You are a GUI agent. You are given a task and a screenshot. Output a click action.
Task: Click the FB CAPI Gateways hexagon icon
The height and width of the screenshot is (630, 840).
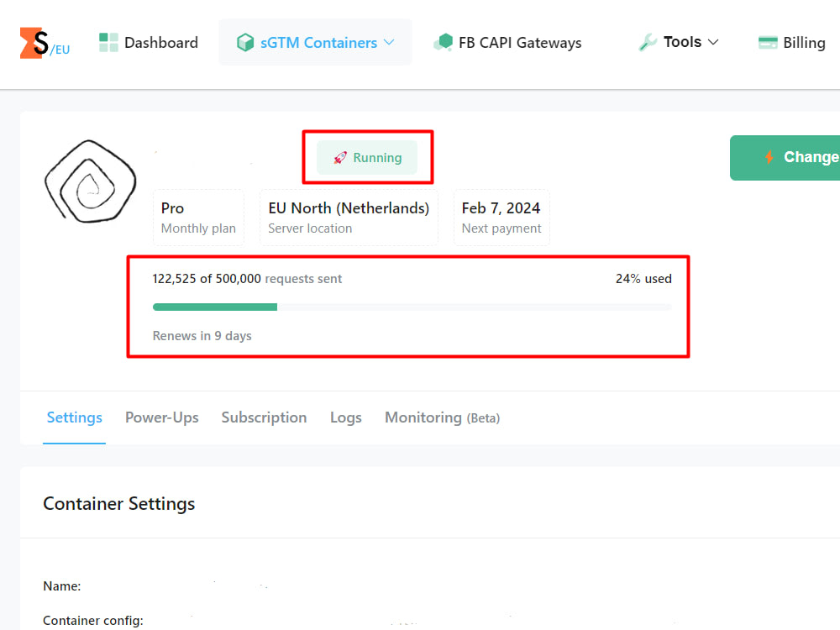[x=443, y=42]
